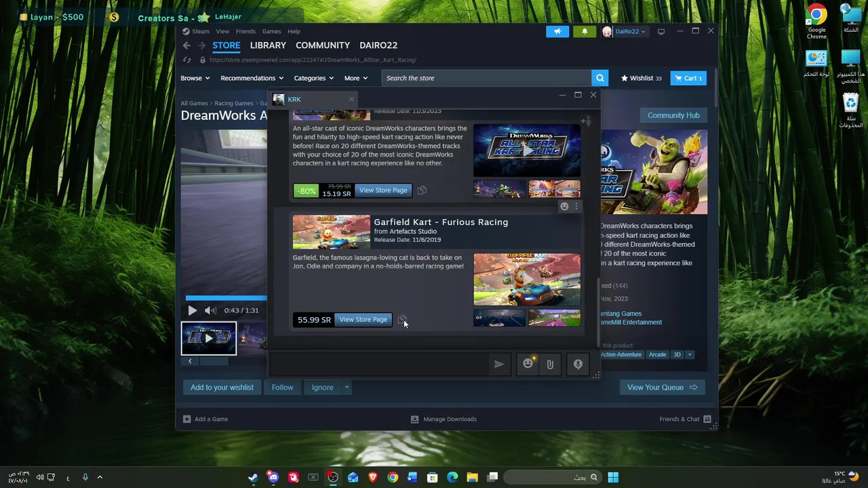Image resolution: width=868 pixels, height=488 pixels.
Task: Seek the trailer progress bar
Action: click(226, 298)
